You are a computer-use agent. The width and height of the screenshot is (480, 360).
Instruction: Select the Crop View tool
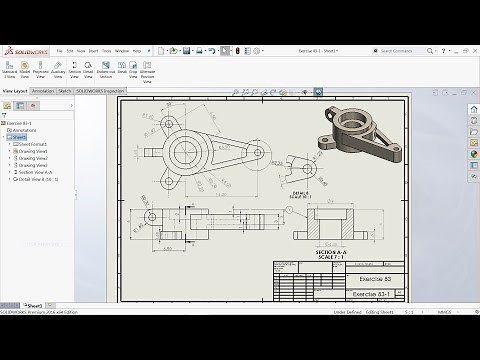[133, 70]
